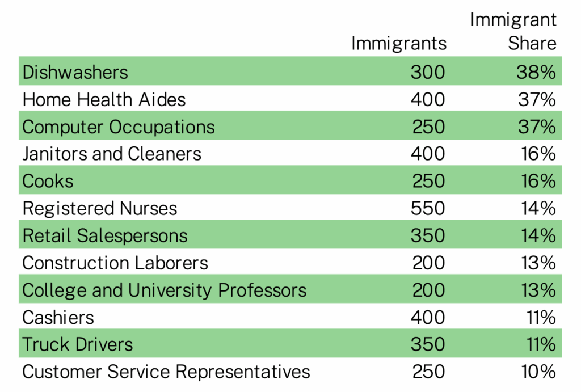Select the Dishwashers row label

75,72
